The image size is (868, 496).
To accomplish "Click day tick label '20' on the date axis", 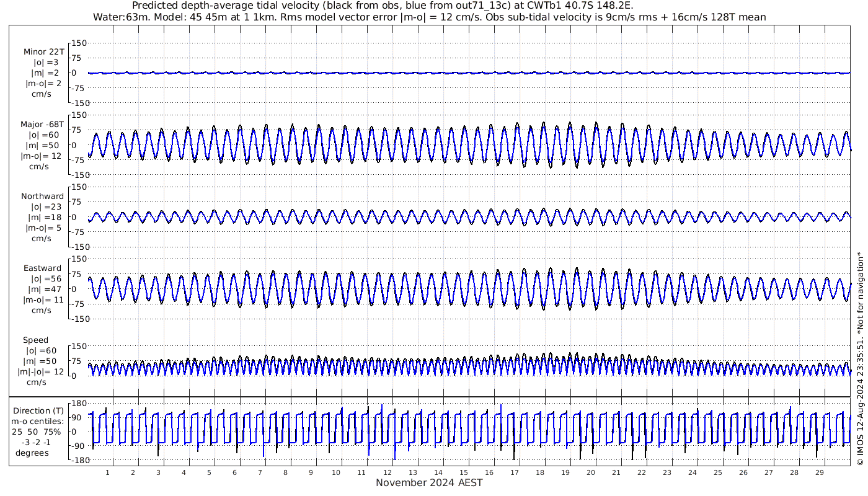I will coord(590,472).
